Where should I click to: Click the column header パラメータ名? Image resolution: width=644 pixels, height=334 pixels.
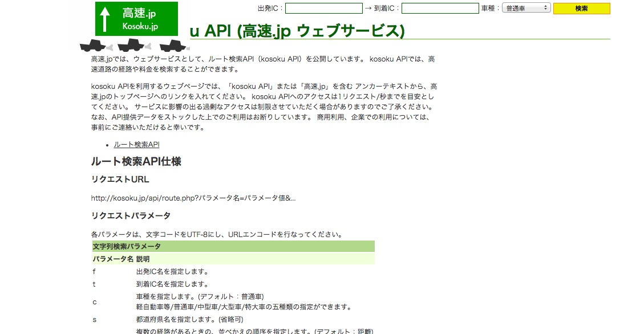point(113,259)
